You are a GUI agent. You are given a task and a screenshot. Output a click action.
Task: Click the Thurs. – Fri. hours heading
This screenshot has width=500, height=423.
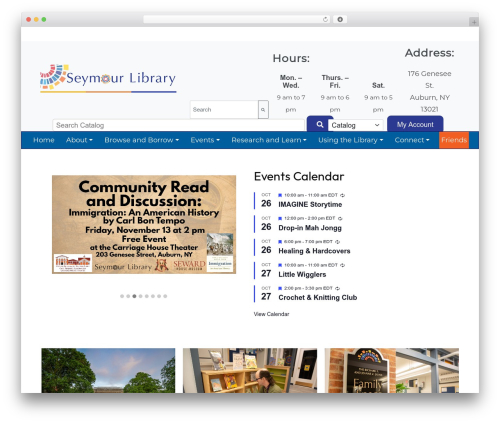point(335,81)
